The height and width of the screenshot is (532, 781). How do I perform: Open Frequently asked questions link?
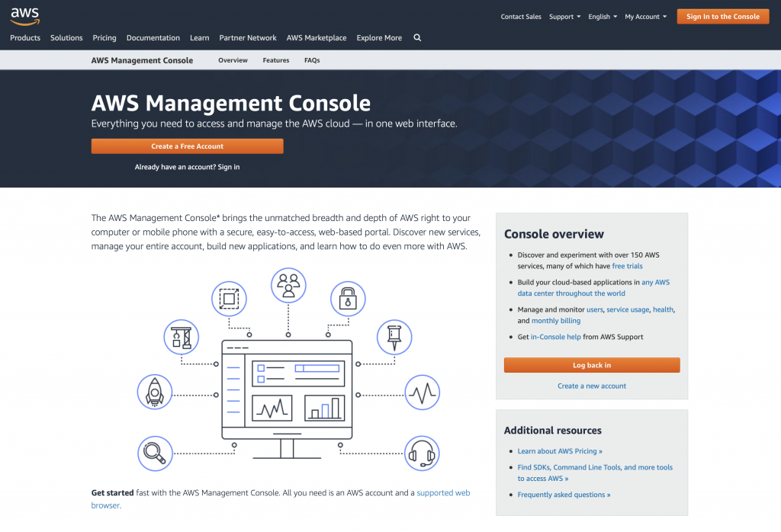[564, 495]
